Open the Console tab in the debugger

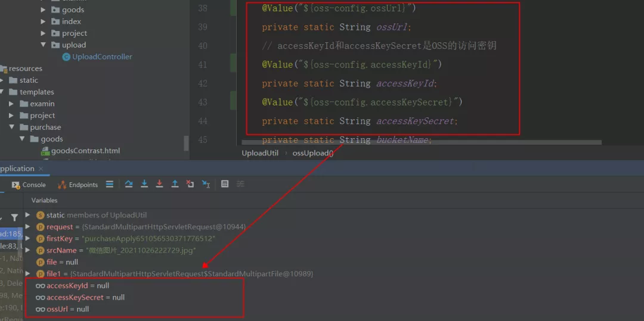pyautogui.click(x=29, y=185)
